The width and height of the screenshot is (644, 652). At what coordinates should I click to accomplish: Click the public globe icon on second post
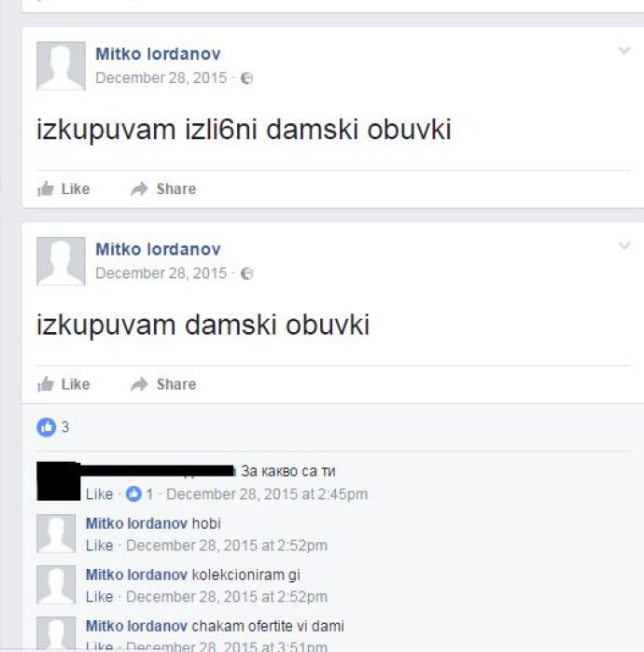click(x=246, y=273)
